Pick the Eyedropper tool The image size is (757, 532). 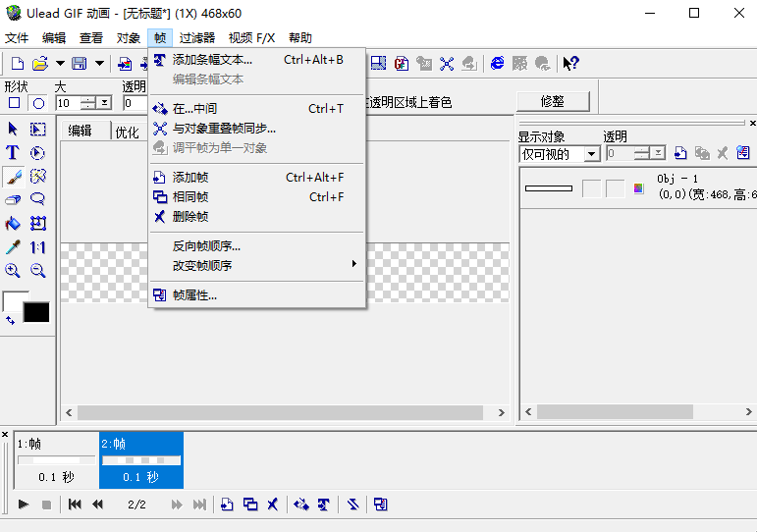[x=13, y=247]
